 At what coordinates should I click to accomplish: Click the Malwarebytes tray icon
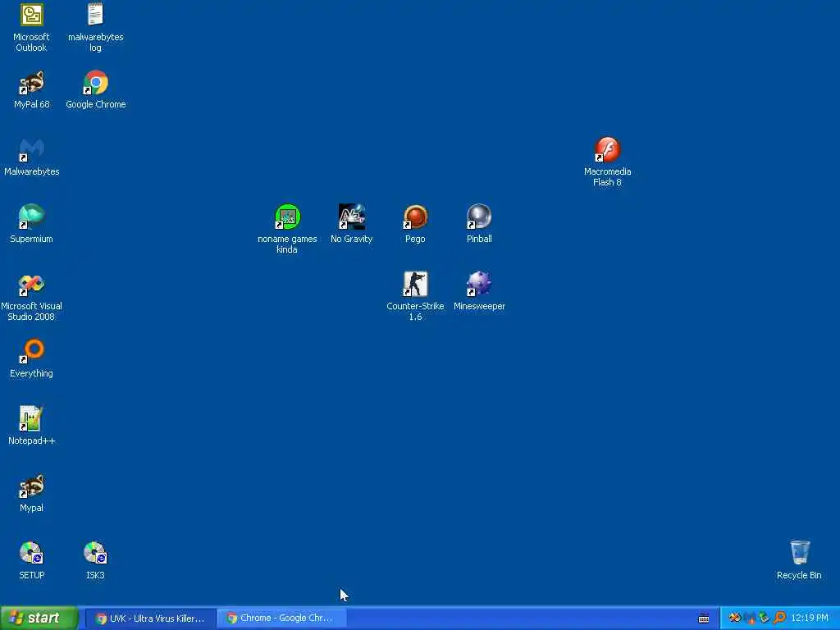(751, 619)
